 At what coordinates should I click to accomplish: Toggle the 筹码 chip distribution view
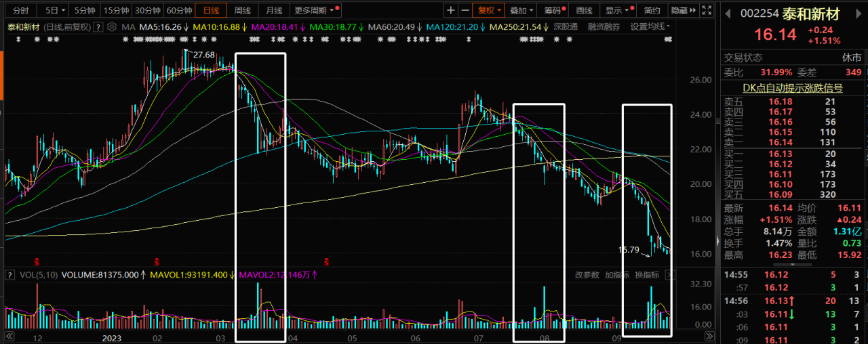click(x=555, y=10)
